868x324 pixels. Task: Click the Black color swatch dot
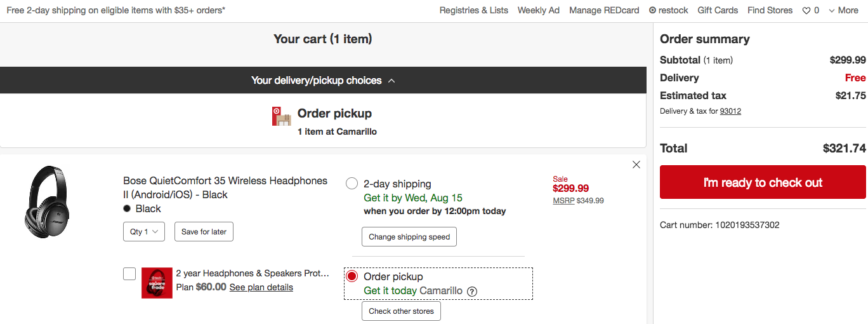(x=127, y=208)
